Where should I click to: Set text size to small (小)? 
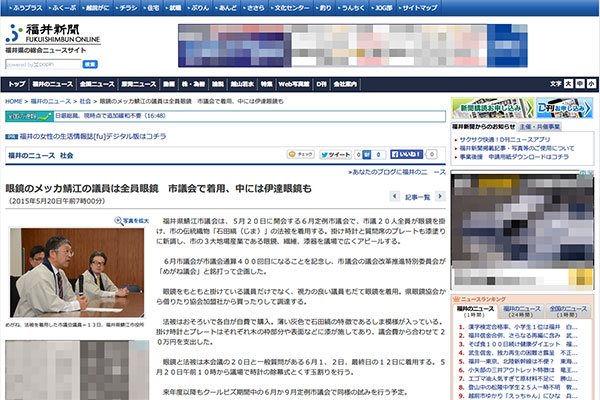coord(591,83)
